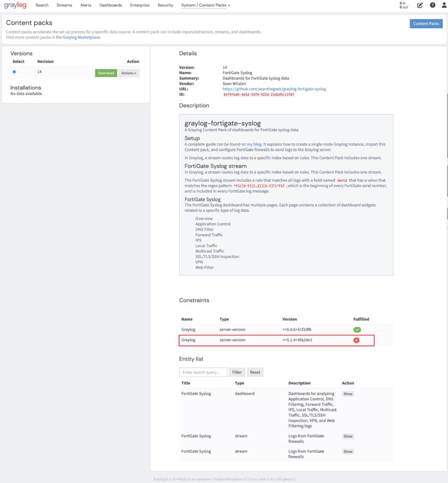Click 'VPN' list entry
Screen dimensions: 448x483
[199, 262]
